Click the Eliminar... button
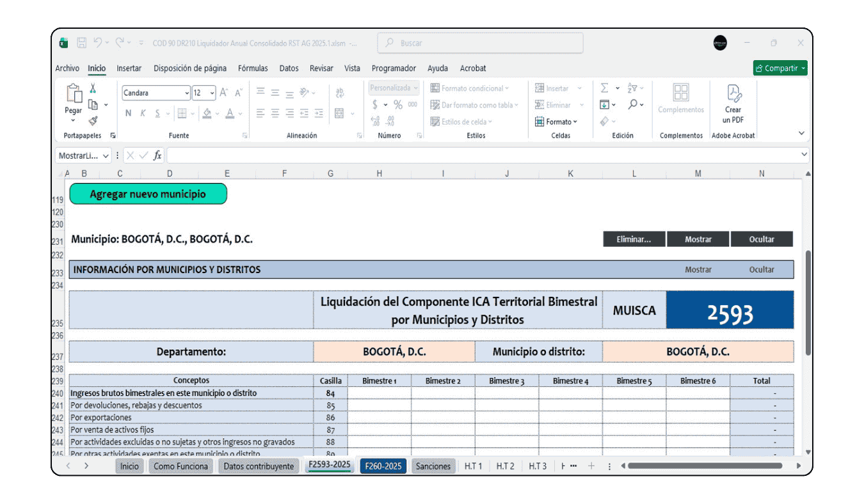 634,239
